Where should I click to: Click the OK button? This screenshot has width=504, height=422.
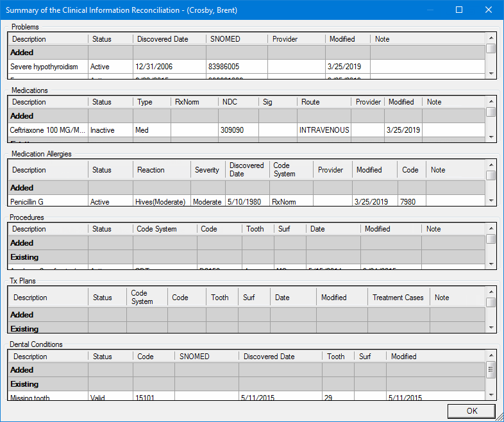pos(471,410)
